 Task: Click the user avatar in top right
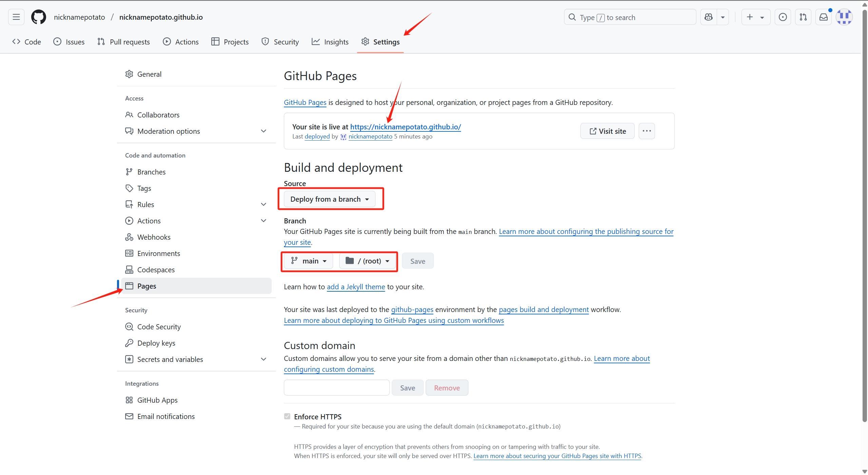(844, 17)
